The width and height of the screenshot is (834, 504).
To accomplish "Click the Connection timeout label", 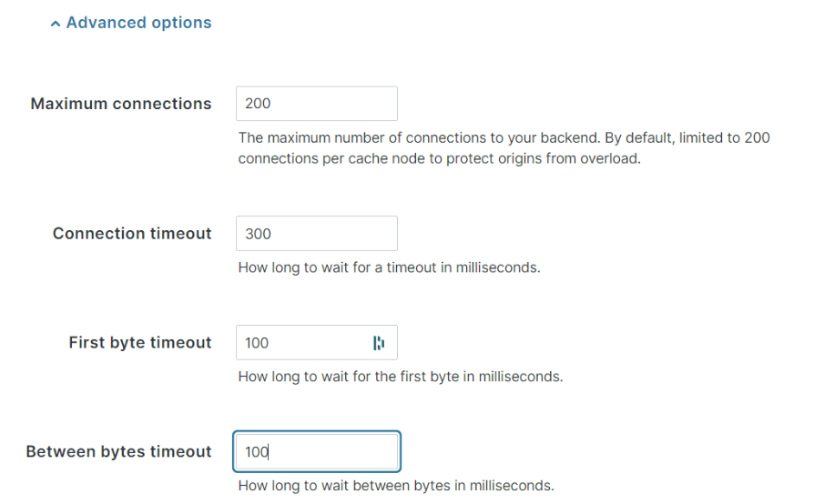I will (132, 234).
